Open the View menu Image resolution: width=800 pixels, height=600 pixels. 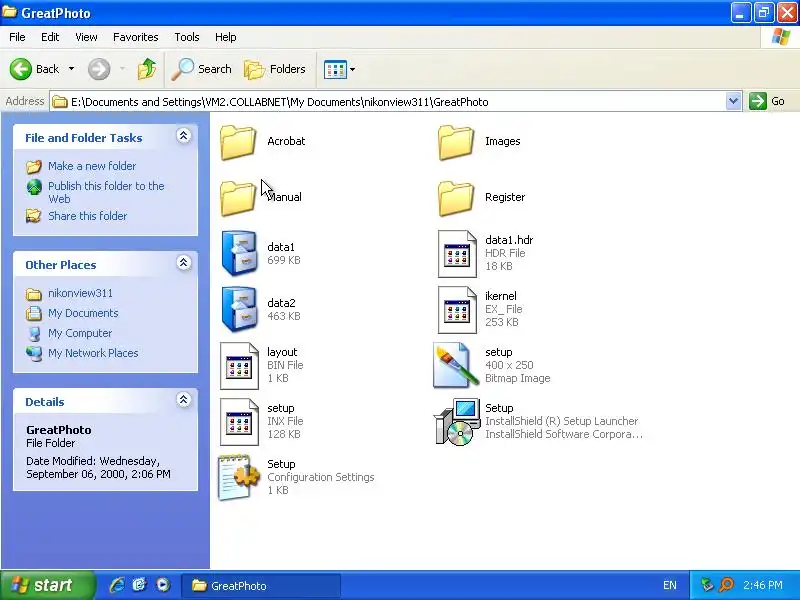pos(86,37)
